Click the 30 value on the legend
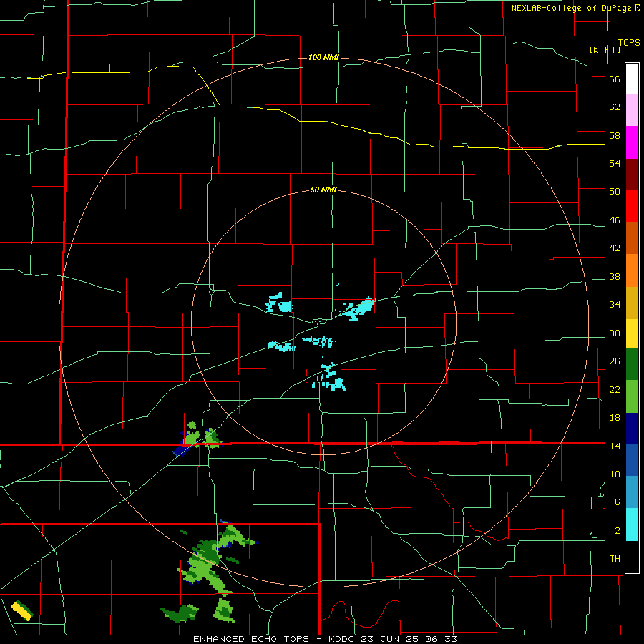644x644 pixels. [615, 333]
